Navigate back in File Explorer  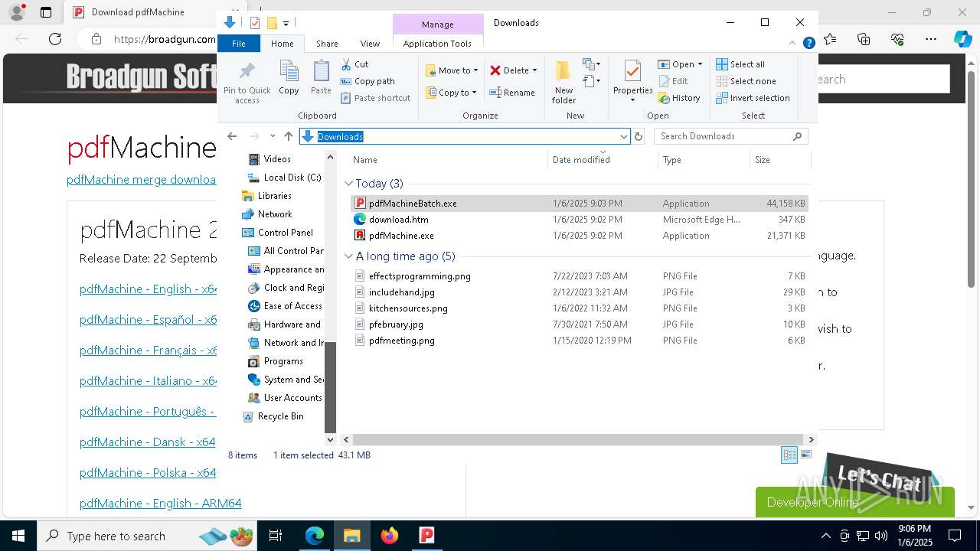coord(232,136)
